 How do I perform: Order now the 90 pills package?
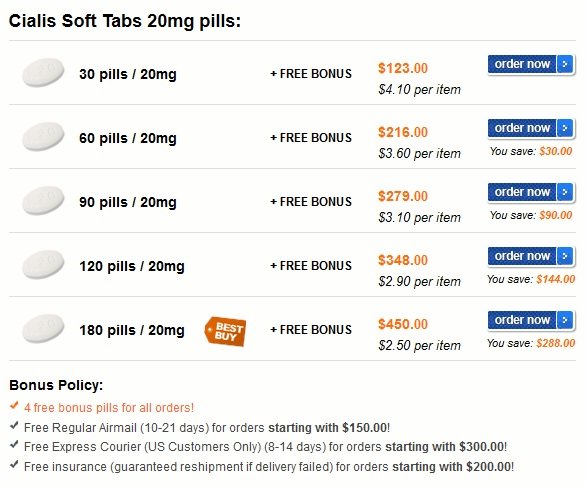(531, 192)
